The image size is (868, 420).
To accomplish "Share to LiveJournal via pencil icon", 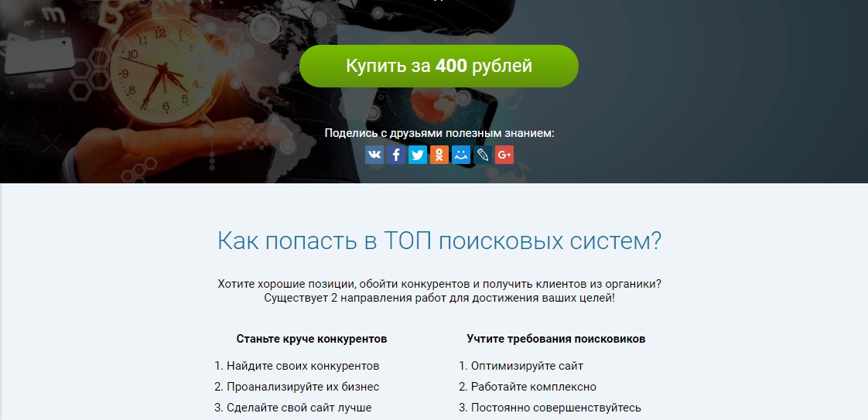I will click(483, 155).
